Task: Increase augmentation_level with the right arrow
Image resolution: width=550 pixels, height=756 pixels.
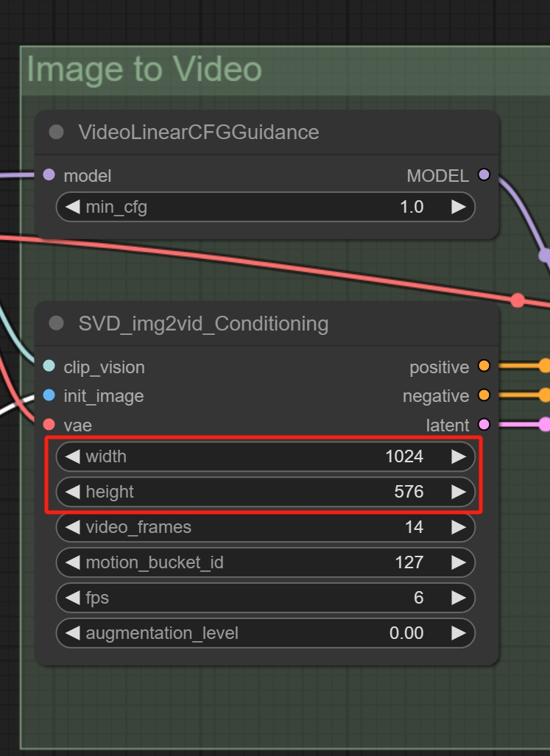Action: pos(459,632)
